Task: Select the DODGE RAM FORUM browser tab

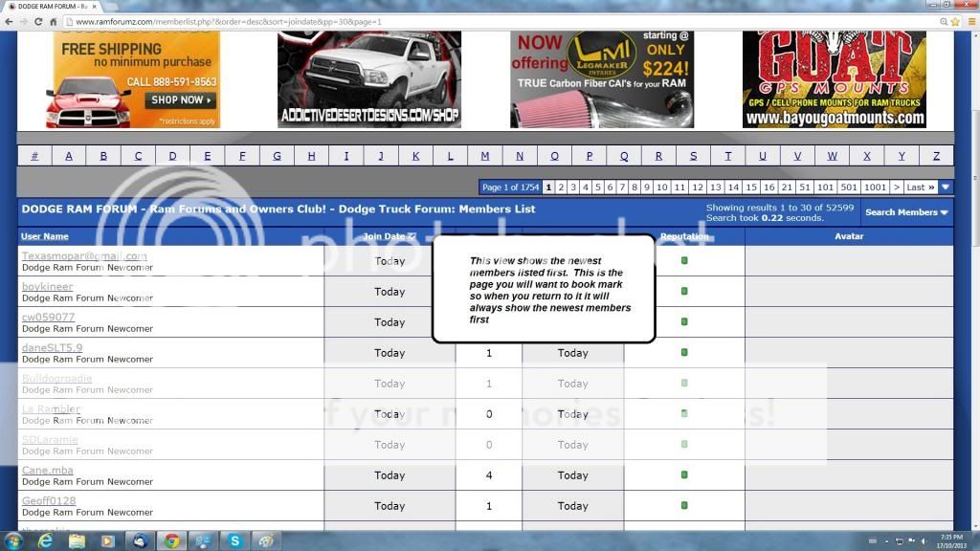Action: [52, 7]
